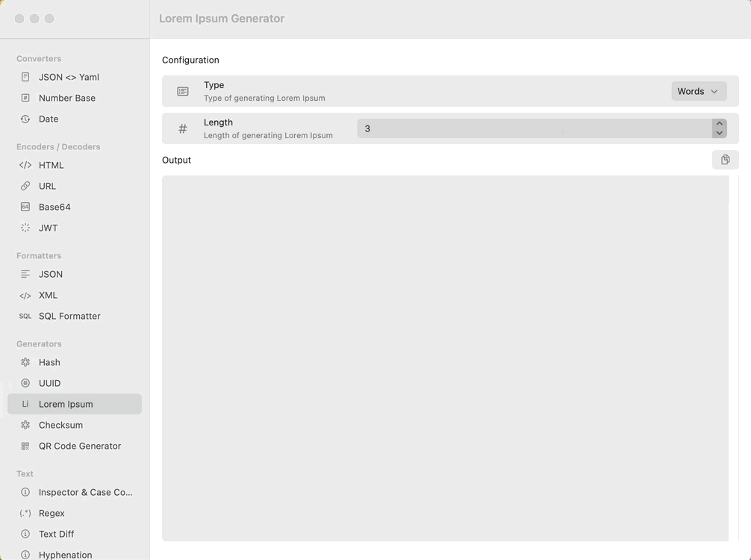
Task: Click the XML brackets icon
Action: (x=25, y=296)
